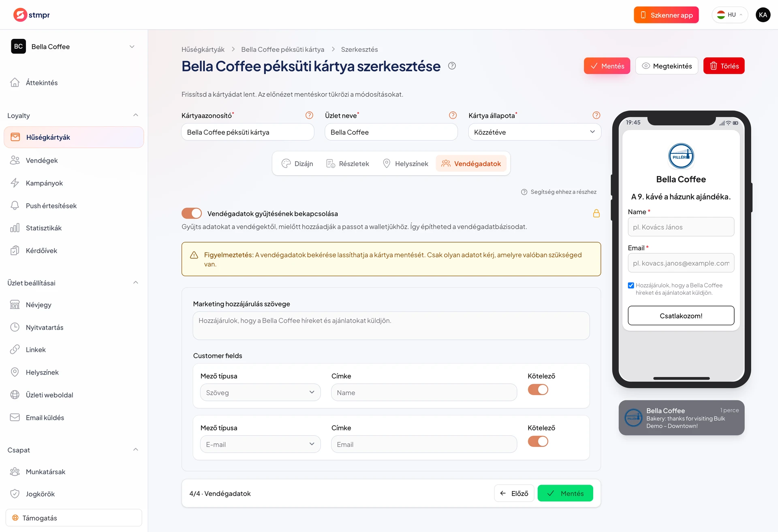Click Segítség ehhez a részhez link
The height and width of the screenshot is (532, 778).
coord(559,192)
